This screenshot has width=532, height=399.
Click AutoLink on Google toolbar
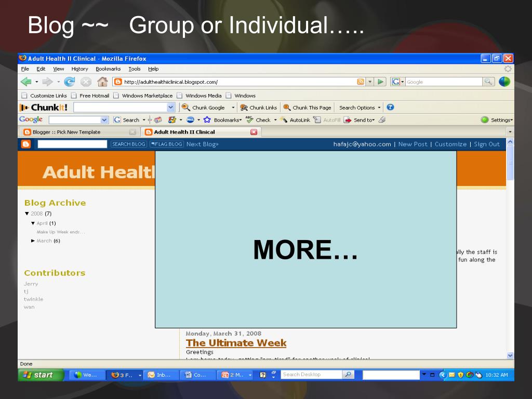[295, 120]
